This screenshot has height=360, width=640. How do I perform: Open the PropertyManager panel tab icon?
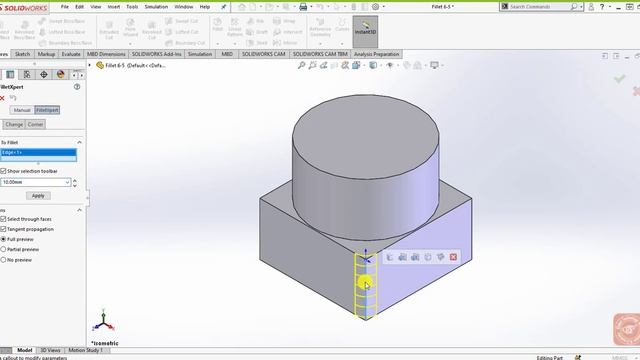(10, 74)
